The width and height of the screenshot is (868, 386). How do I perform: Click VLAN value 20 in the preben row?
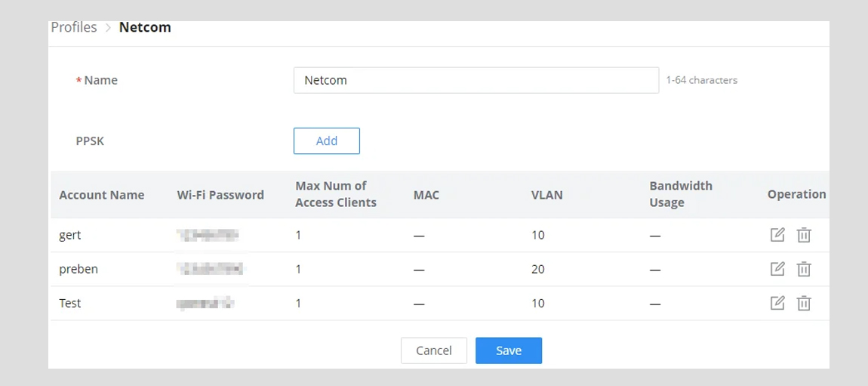[x=537, y=269]
